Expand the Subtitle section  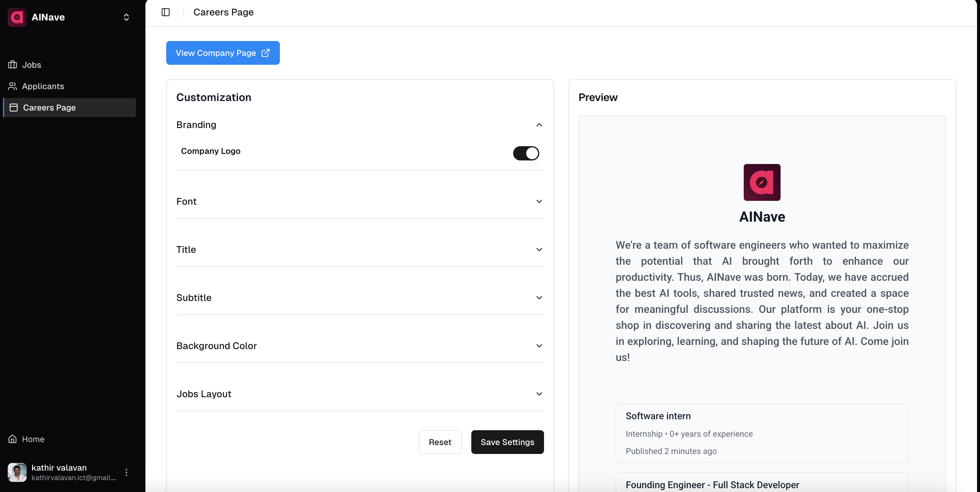point(539,298)
